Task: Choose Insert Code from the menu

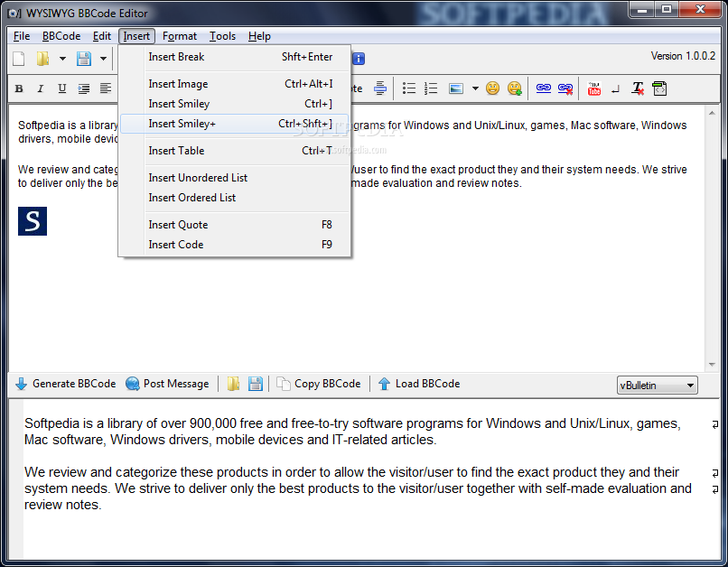Action: pos(235,245)
